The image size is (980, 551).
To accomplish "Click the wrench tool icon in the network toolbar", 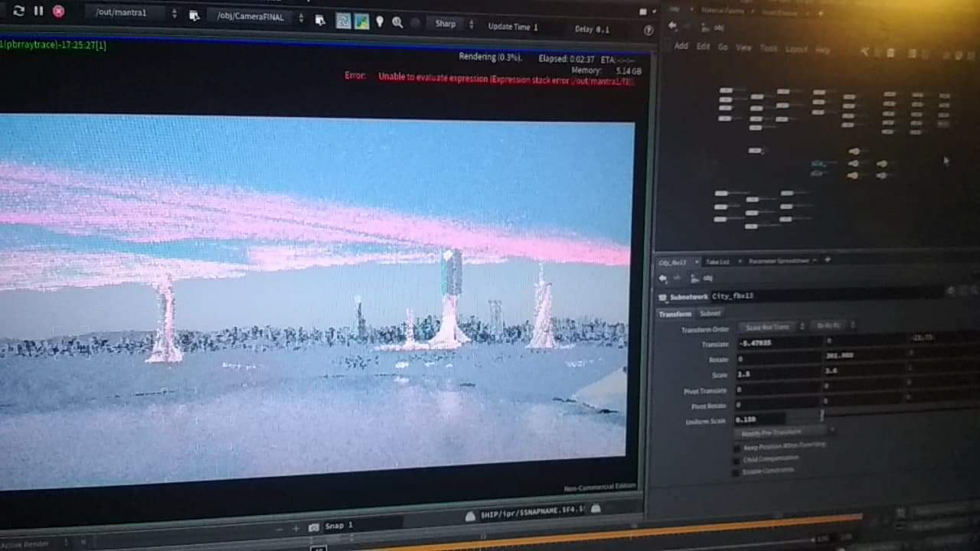I will (864, 52).
